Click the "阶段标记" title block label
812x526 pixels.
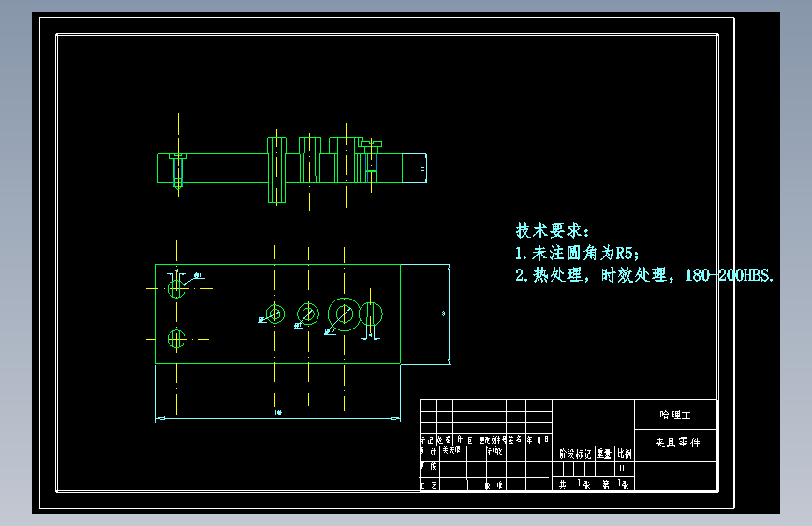click(575, 454)
